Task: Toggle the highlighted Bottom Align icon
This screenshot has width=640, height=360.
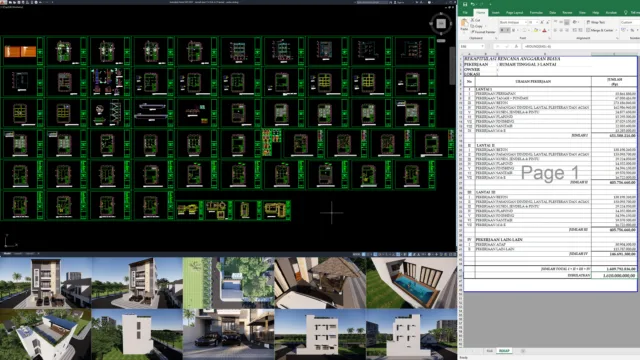Action: [567, 22]
